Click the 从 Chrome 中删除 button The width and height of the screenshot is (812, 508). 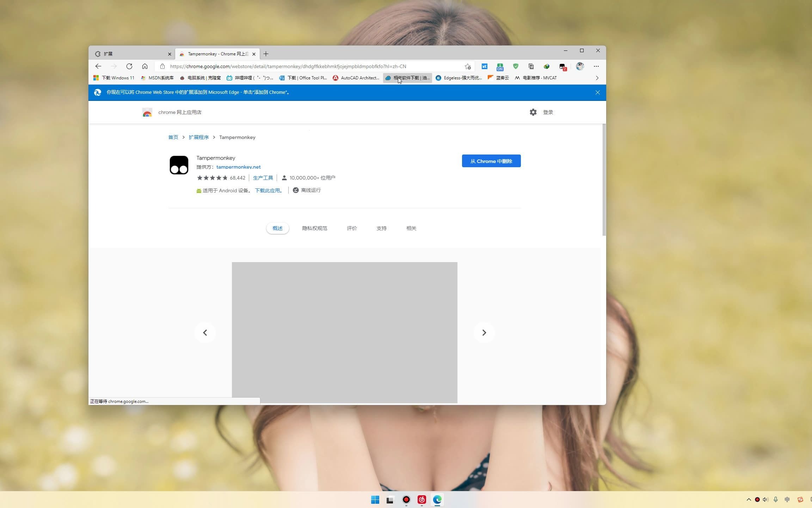coord(491,161)
